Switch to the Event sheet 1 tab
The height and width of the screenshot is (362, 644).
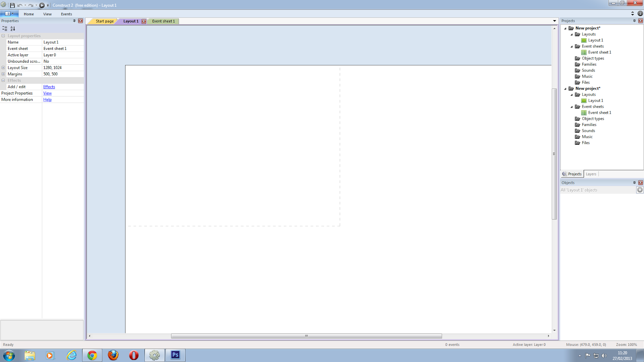pos(163,21)
